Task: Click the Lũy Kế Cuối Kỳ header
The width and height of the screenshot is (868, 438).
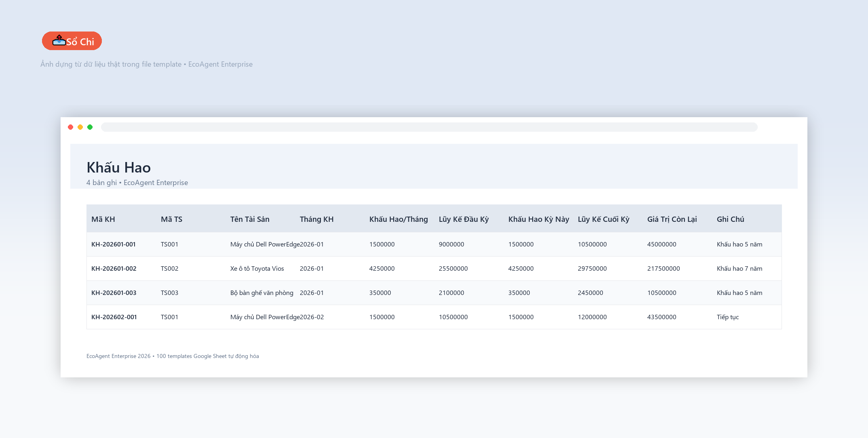Action: 604,219
